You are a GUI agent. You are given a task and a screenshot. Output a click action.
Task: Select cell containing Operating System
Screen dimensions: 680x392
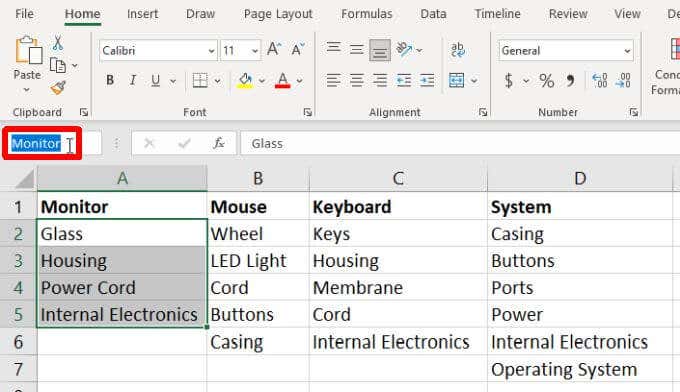pos(580,369)
